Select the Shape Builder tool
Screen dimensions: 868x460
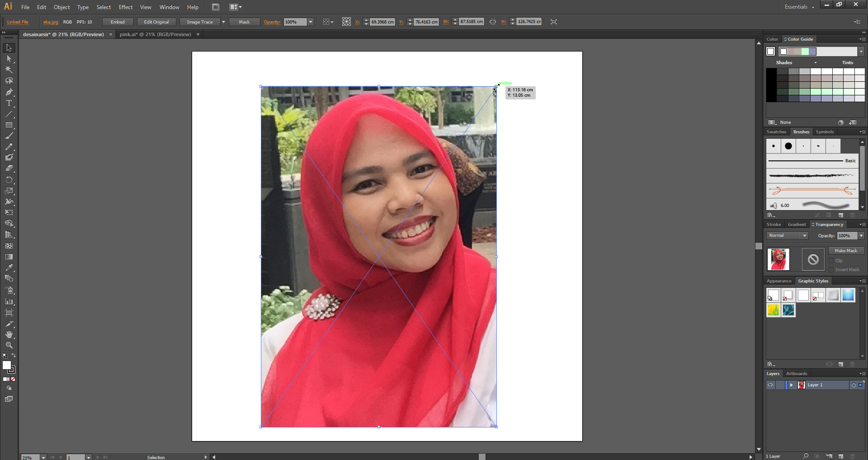[x=9, y=224]
